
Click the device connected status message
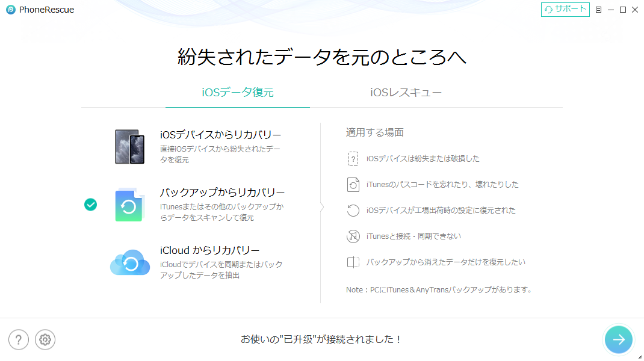321,339
